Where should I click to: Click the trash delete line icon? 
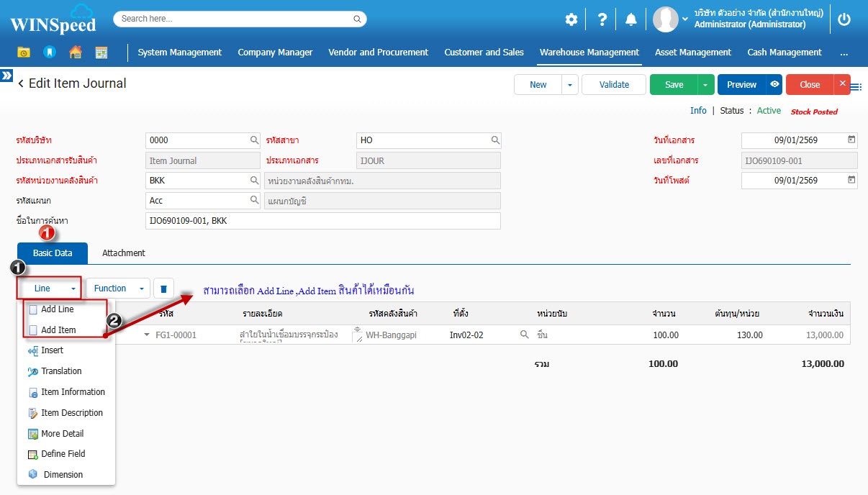coord(163,289)
